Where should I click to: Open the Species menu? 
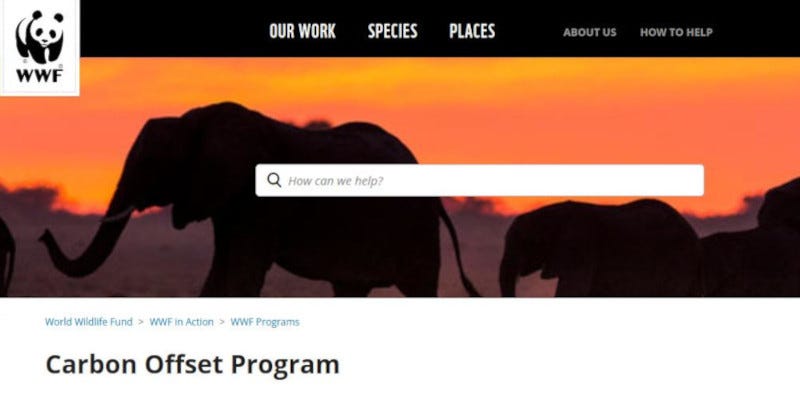[392, 32]
